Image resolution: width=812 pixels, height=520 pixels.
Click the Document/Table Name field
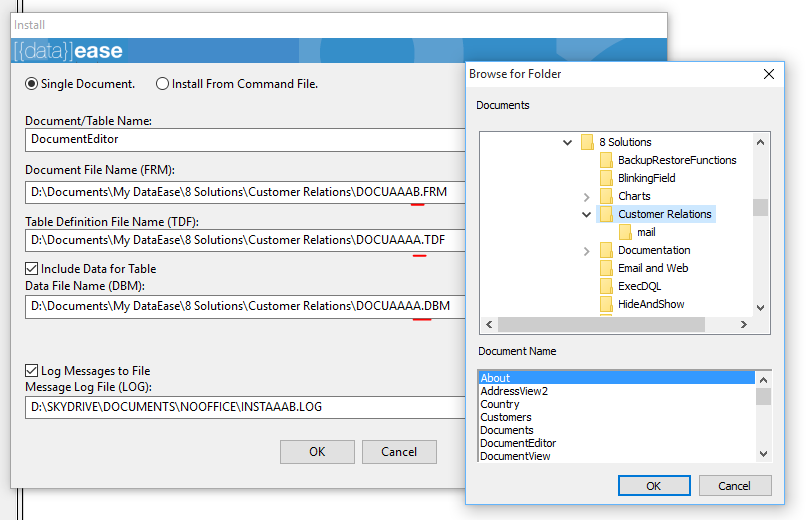pyautogui.click(x=245, y=140)
